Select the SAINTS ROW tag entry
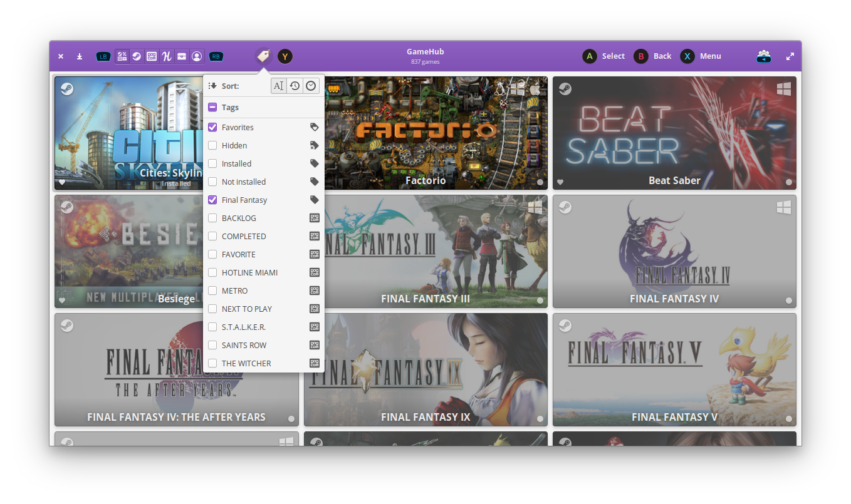 click(264, 345)
